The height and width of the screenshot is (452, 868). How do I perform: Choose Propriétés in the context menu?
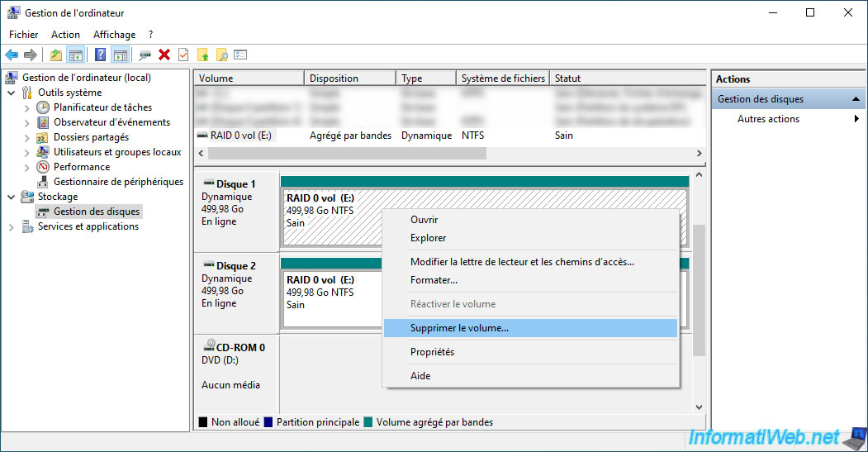(x=530, y=352)
